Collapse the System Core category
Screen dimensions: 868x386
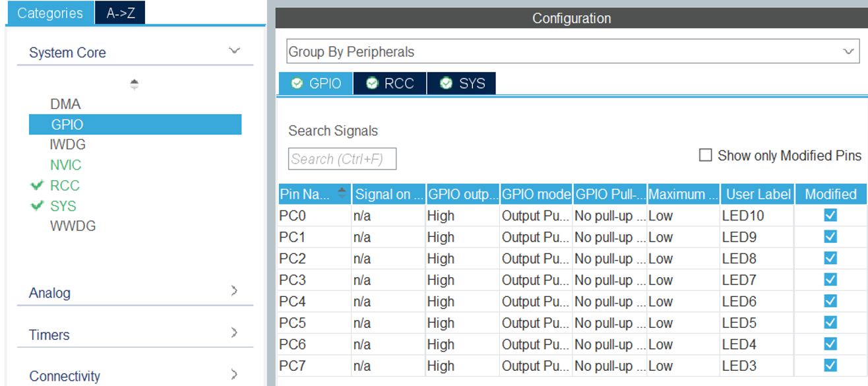tap(233, 51)
